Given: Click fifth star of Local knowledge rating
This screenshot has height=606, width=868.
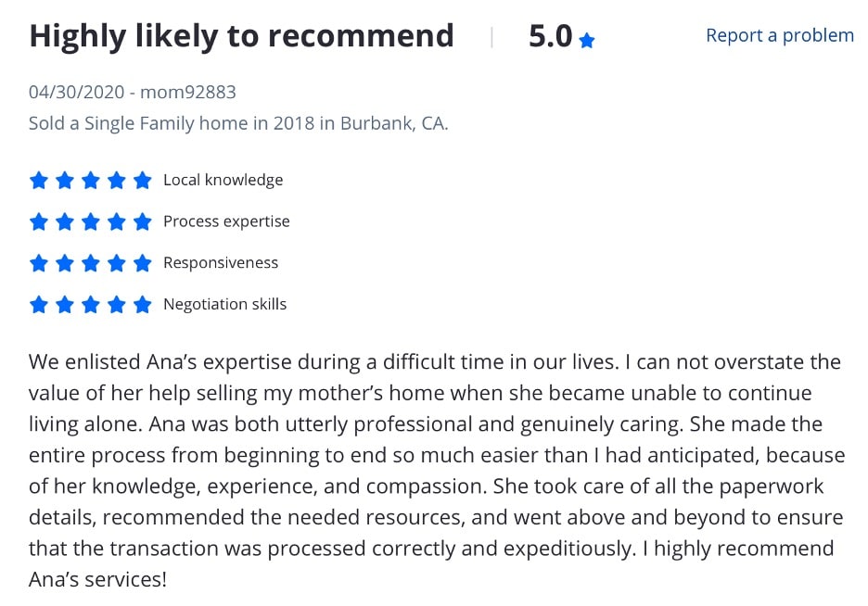Looking at the screenshot, I should tap(142, 181).
